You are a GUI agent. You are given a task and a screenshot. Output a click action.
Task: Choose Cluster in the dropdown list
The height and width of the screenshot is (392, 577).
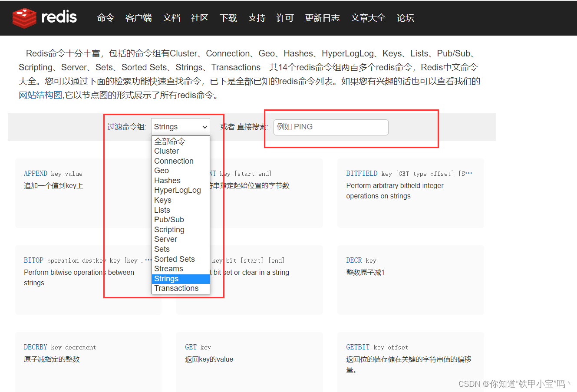181,151
